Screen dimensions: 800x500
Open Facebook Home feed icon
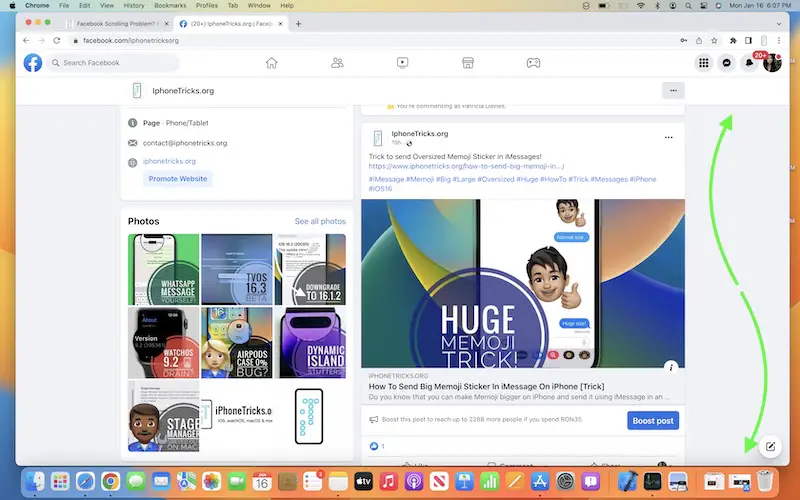[271, 63]
